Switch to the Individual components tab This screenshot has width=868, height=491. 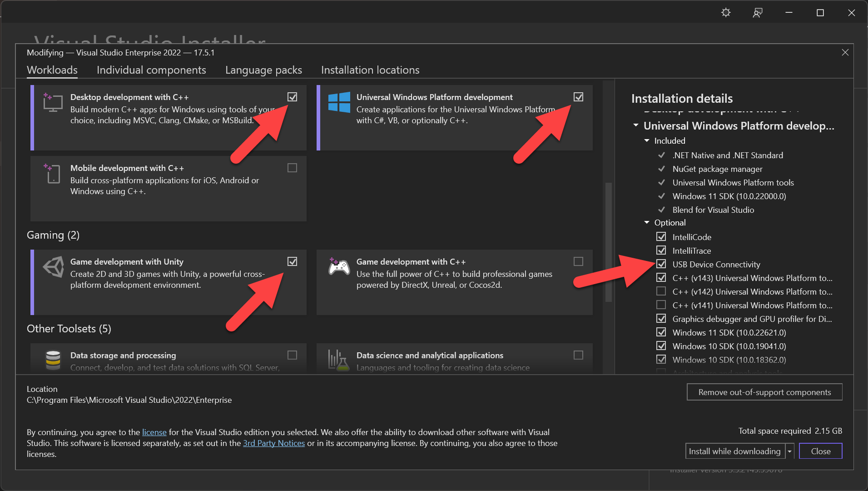151,70
